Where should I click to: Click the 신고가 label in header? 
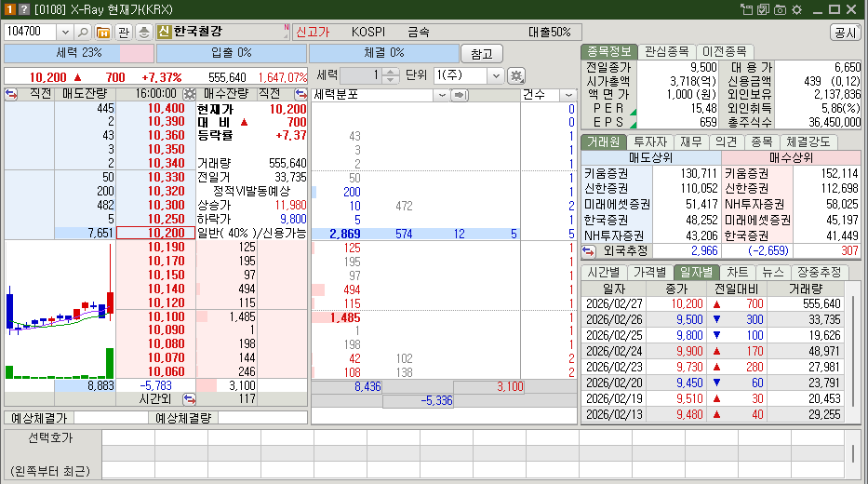[313, 33]
